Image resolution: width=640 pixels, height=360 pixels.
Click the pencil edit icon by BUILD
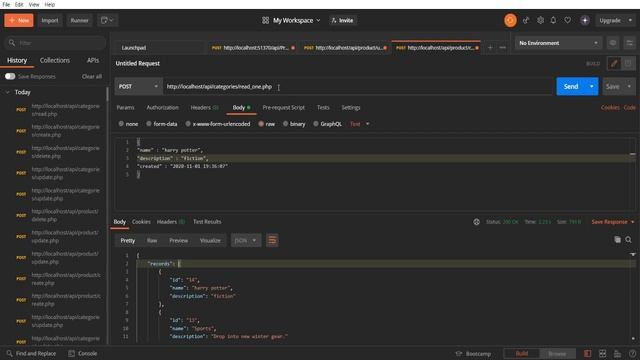click(613, 63)
